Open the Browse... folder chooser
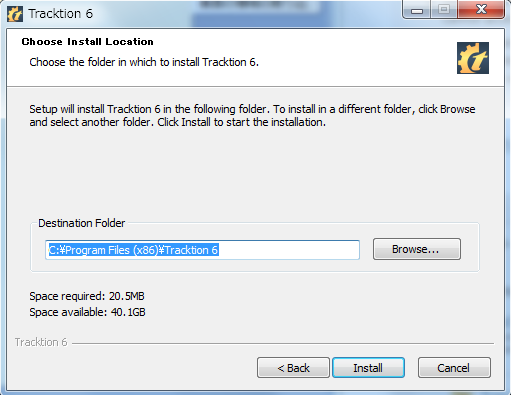 [x=417, y=249]
